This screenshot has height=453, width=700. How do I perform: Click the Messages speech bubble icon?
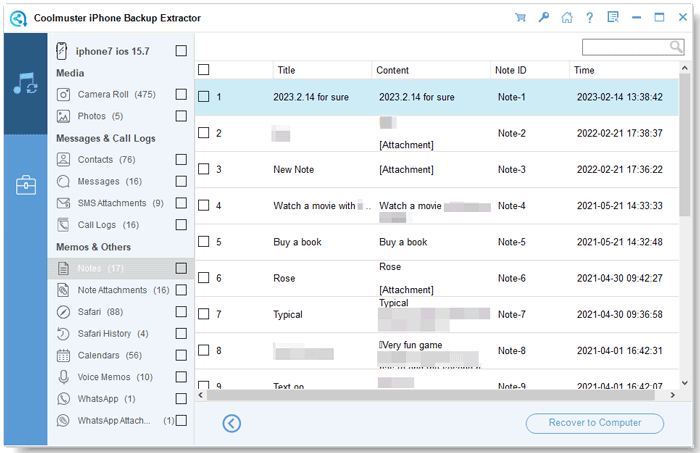point(63,181)
